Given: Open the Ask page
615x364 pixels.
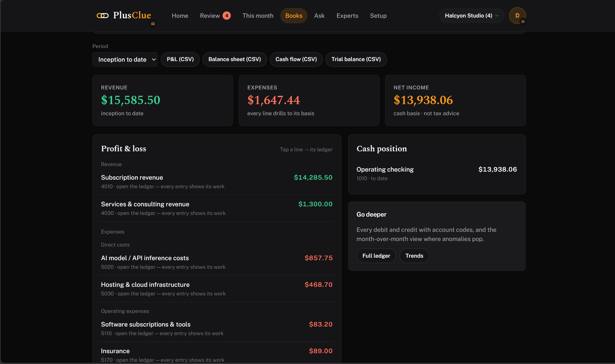Looking at the screenshot, I should (319, 16).
